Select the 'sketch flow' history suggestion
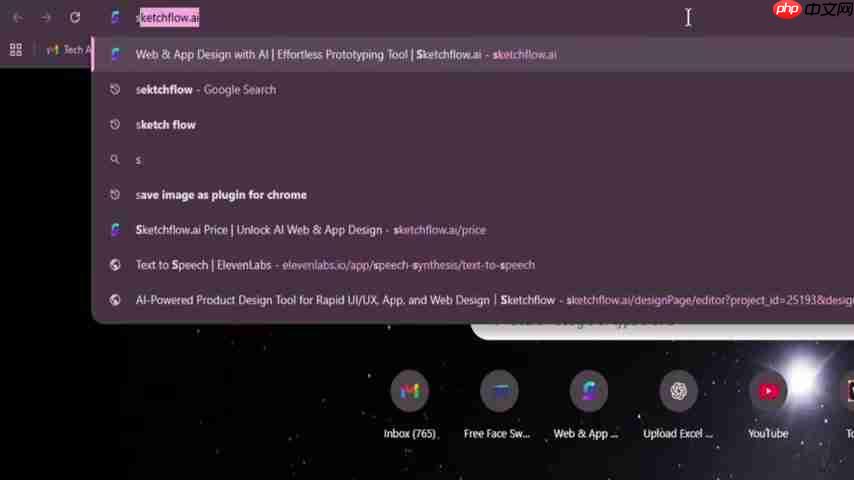The height and width of the screenshot is (480, 854). [x=473, y=124]
